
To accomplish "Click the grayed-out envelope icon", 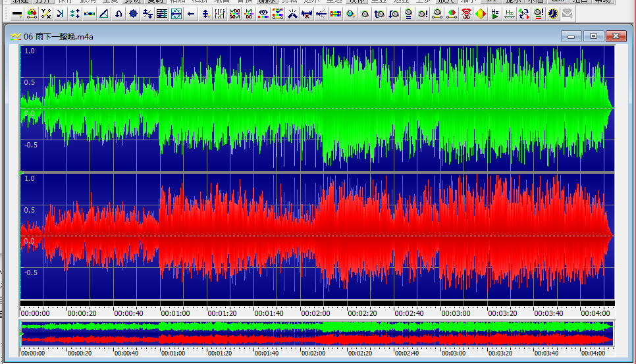I will click(567, 14).
